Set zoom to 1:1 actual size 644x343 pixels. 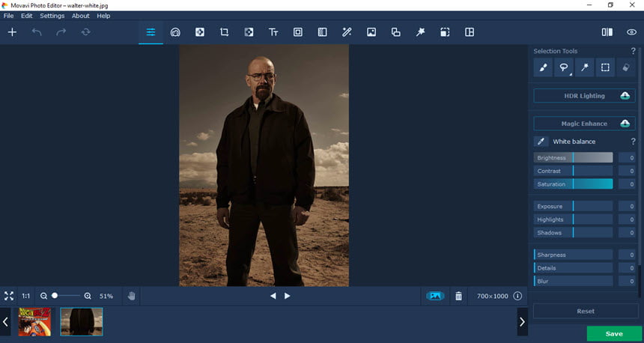pos(26,296)
